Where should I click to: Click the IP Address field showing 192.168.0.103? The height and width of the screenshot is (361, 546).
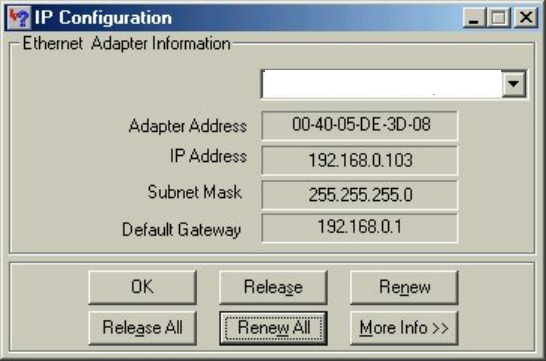tap(359, 160)
